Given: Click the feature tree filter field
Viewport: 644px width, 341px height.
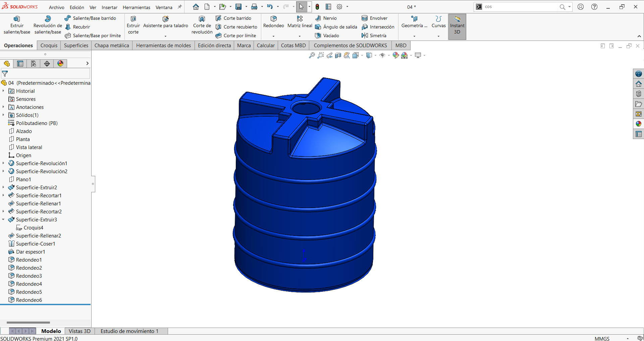Looking at the screenshot, I should (46, 73).
